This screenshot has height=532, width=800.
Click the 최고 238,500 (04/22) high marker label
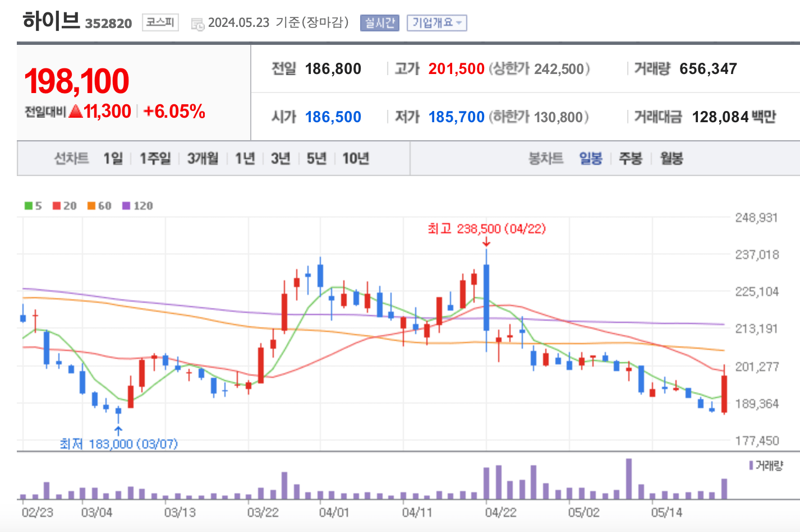486,229
